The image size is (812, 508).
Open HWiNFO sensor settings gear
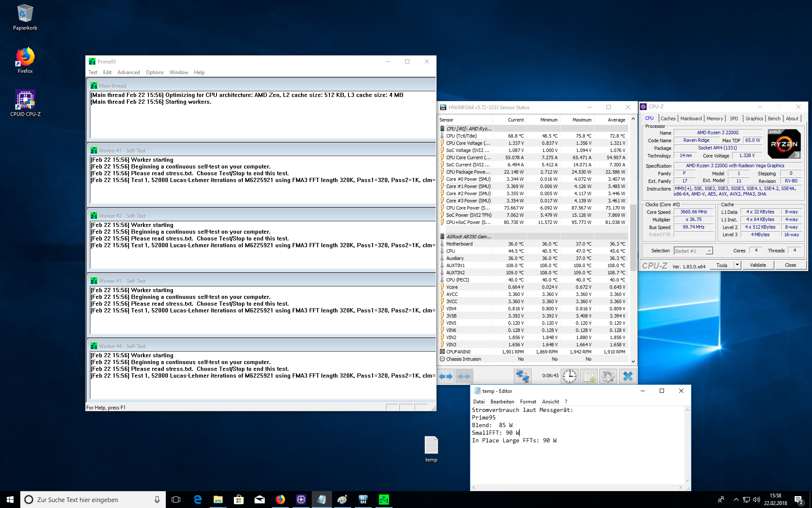click(608, 376)
